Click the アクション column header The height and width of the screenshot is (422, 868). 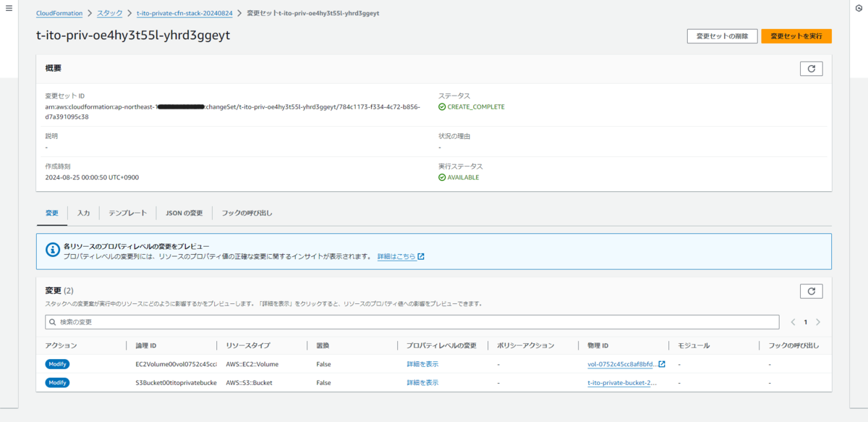coord(61,345)
